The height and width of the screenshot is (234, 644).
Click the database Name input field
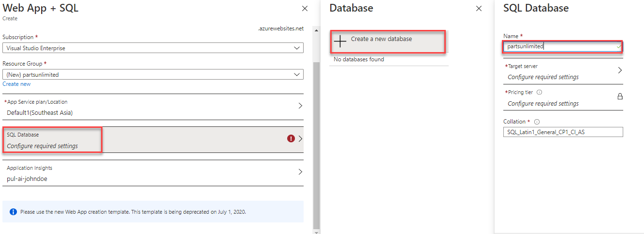click(x=563, y=46)
